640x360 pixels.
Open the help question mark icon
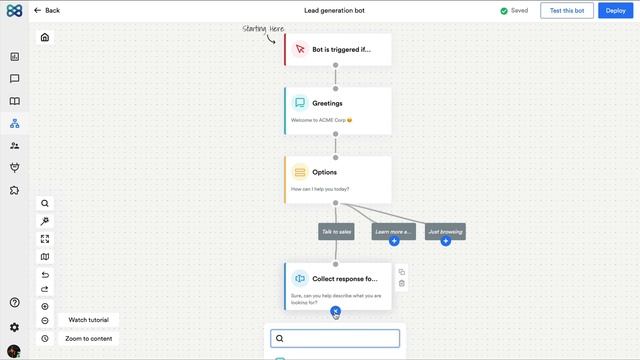[15, 302]
